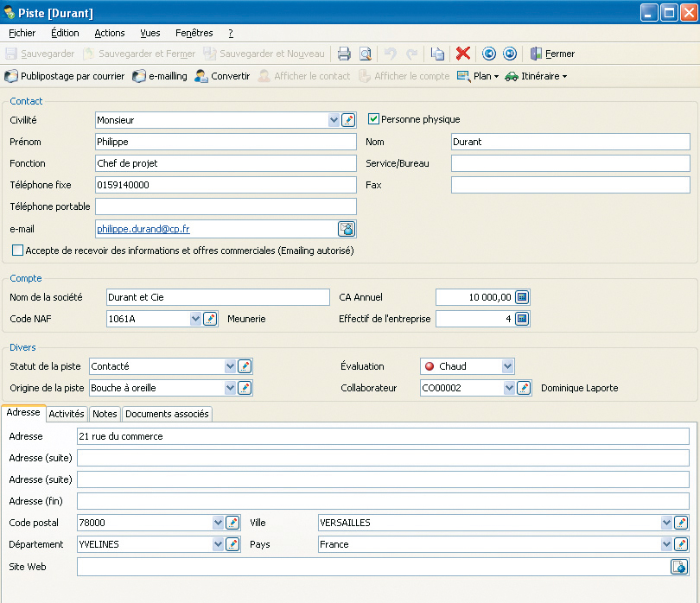Delete the record using the red X icon
The image size is (700, 603).
[461, 53]
